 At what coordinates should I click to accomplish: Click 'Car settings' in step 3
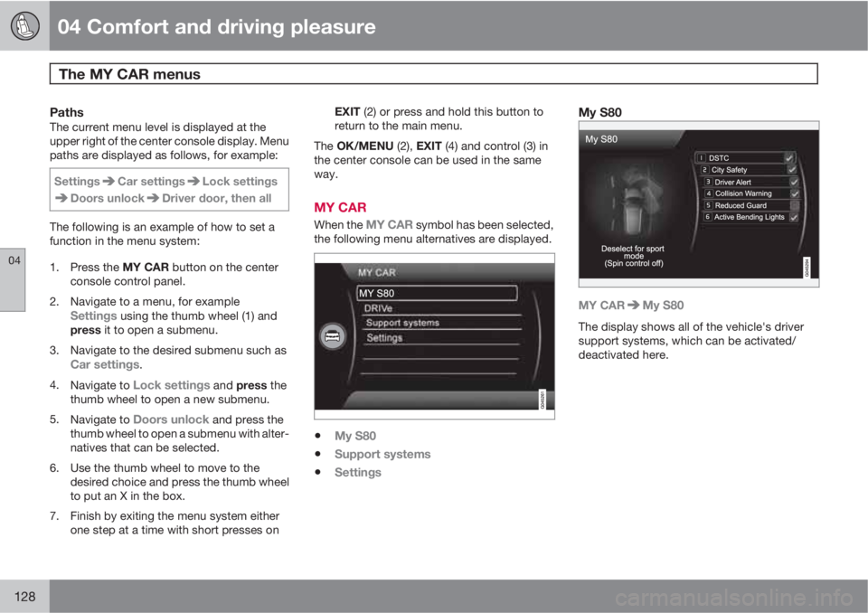[x=105, y=364]
